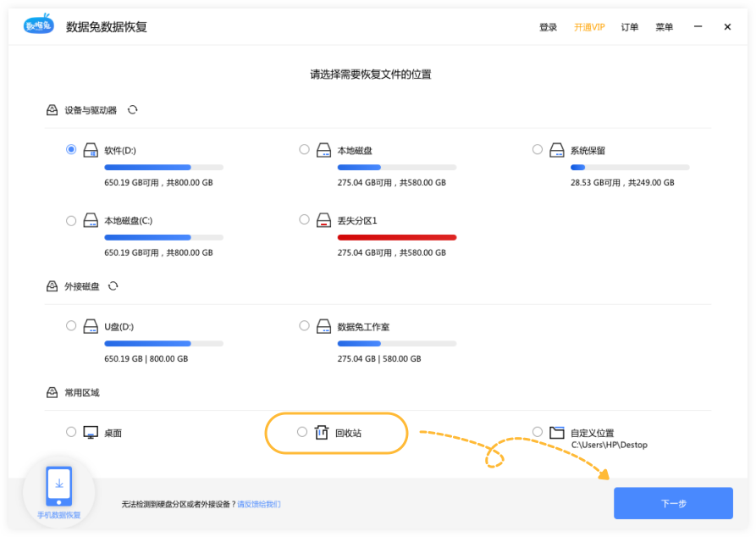This screenshot has width=756, height=537.
Task: Click the custom location folder icon
Action: click(556, 433)
